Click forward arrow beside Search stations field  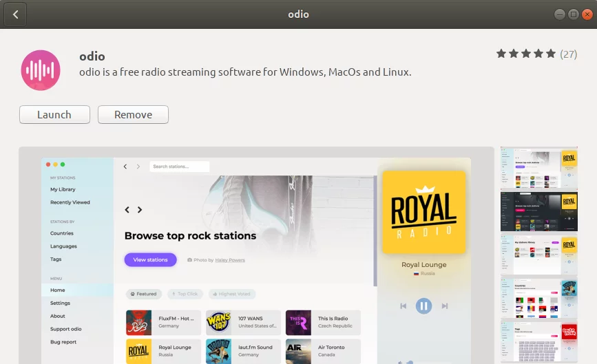tap(138, 167)
